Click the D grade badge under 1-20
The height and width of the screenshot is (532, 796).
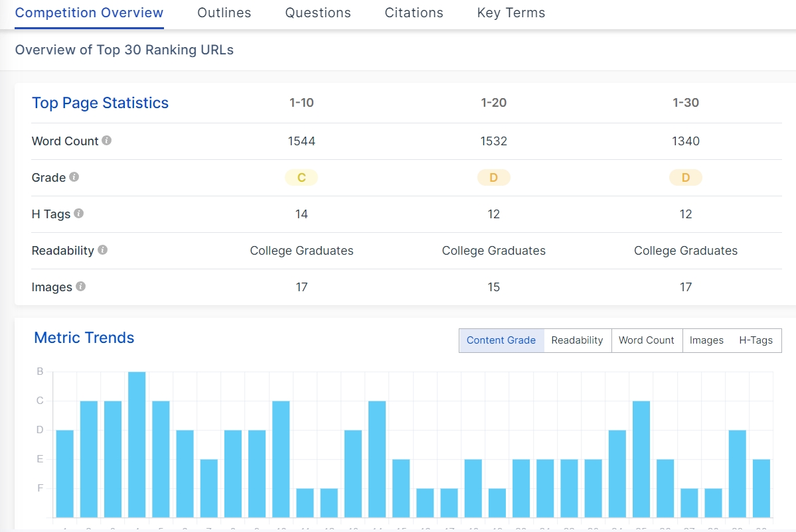point(493,178)
